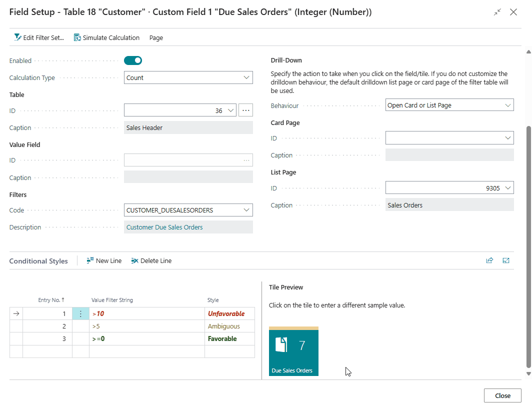Expand the Conditional Styles part to full view
The height and width of the screenshot is (413, 532).
click(x=506, y=260)
